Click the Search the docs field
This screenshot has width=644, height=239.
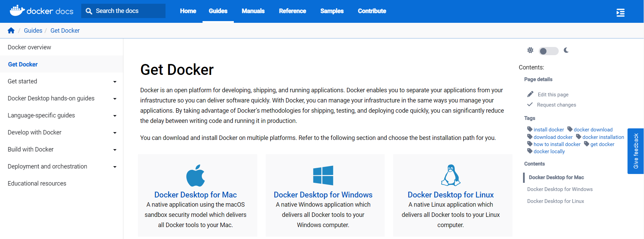(x=123, y=11)
